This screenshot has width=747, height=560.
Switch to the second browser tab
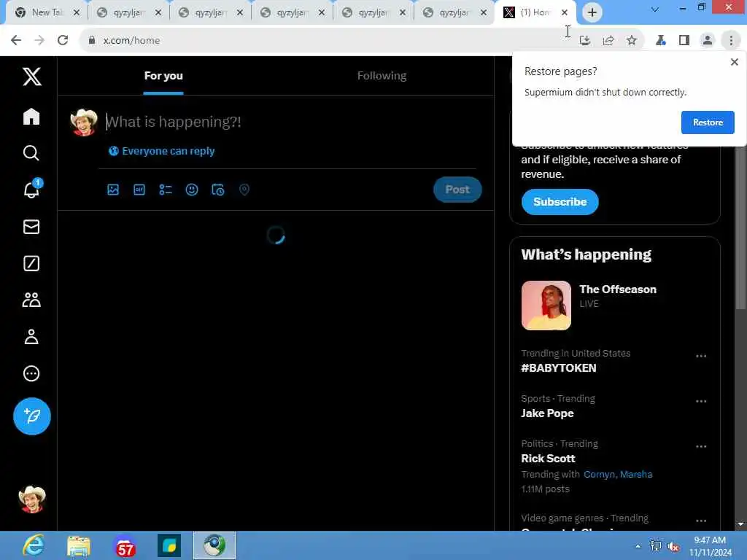tap(128, 12)
